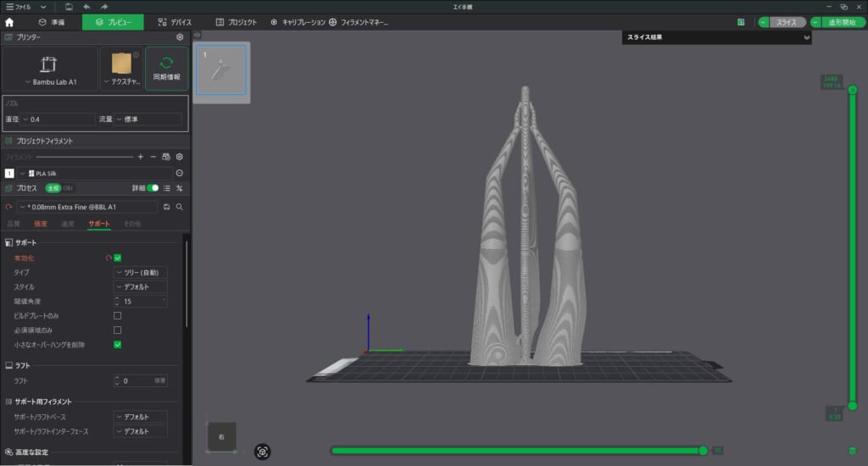Collapse the スライス結果 panel
This screenshot has width=868, height=466.
click(807, 37)
